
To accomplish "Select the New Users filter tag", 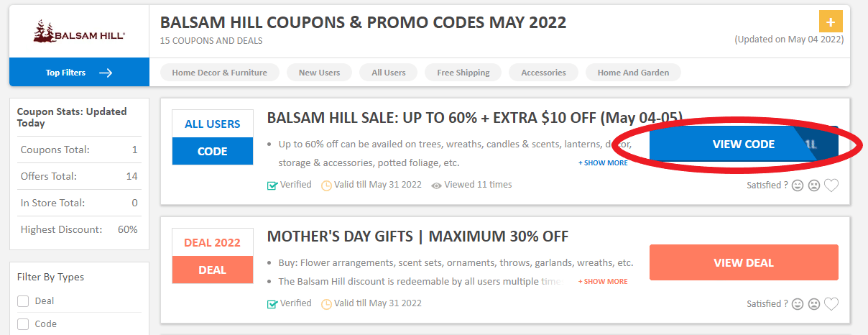I will (319, 73).
